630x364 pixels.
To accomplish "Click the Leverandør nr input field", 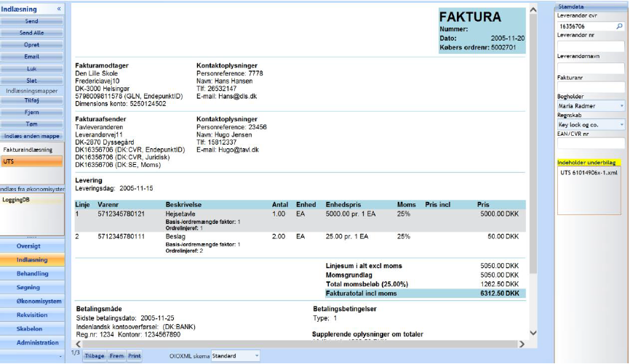I will click(591, 46).
